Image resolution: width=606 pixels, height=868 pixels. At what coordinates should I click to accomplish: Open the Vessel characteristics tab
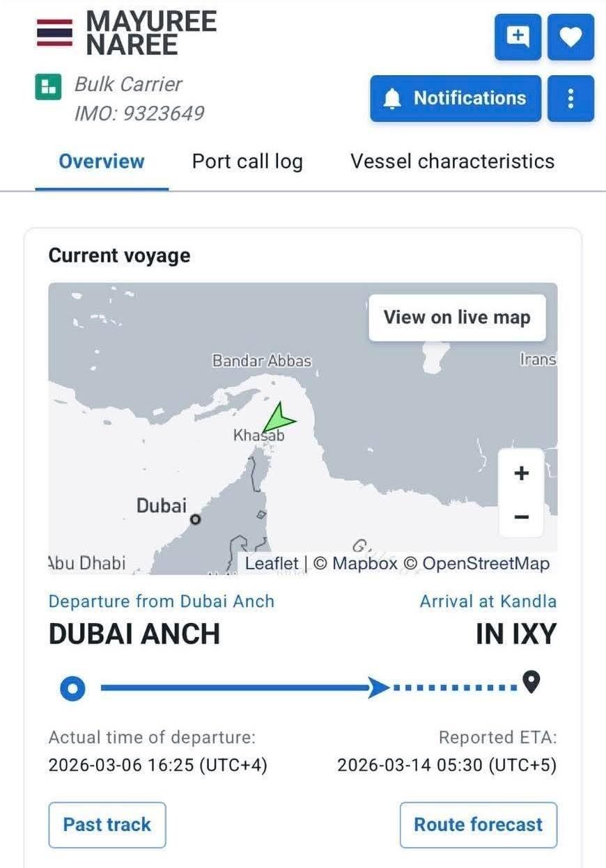[453, 161]
